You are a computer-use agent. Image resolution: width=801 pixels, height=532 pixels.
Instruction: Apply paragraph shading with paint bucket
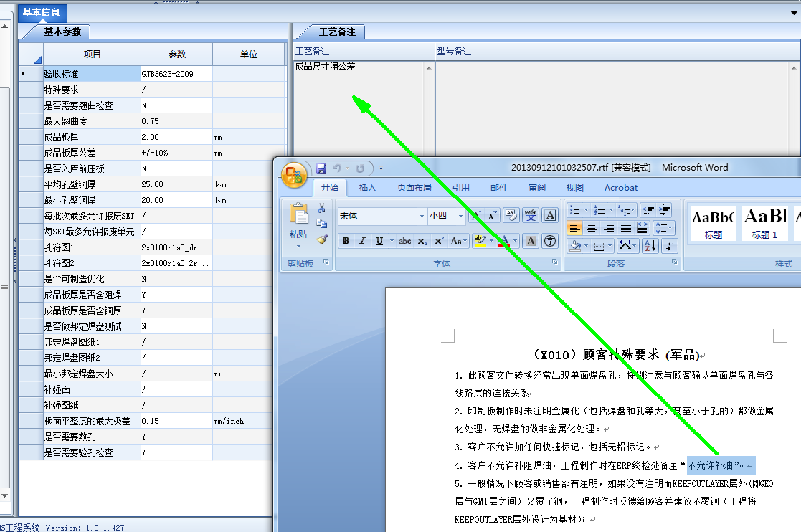point(575,246)
